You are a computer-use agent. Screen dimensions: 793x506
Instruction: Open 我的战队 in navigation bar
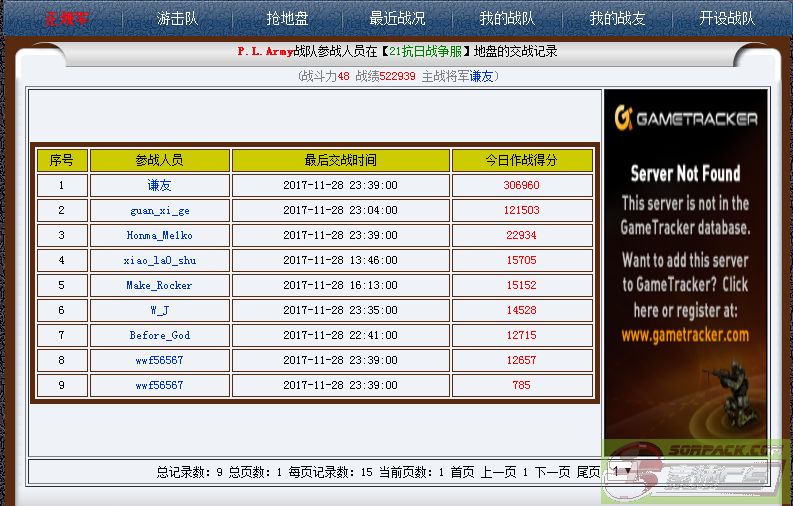507,18
